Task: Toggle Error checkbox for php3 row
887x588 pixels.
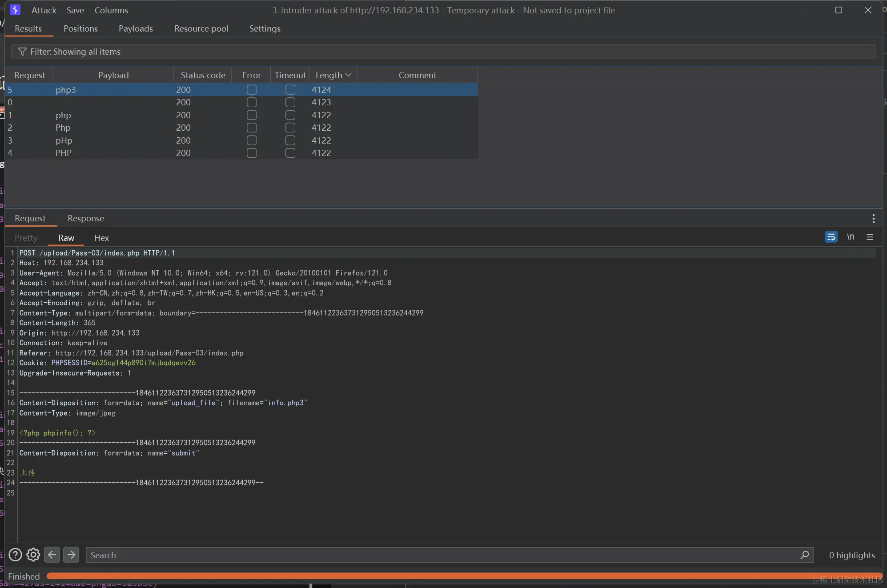Action: click(252, 90)
